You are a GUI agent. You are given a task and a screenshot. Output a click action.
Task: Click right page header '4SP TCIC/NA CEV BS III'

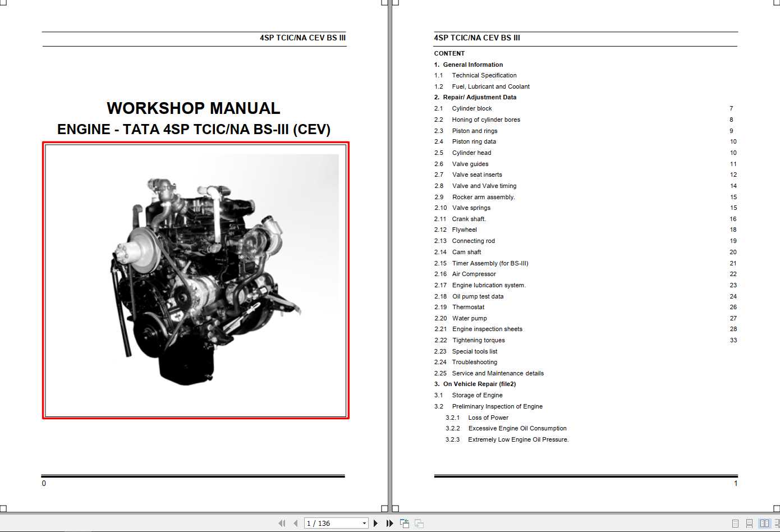pos(477,38)
